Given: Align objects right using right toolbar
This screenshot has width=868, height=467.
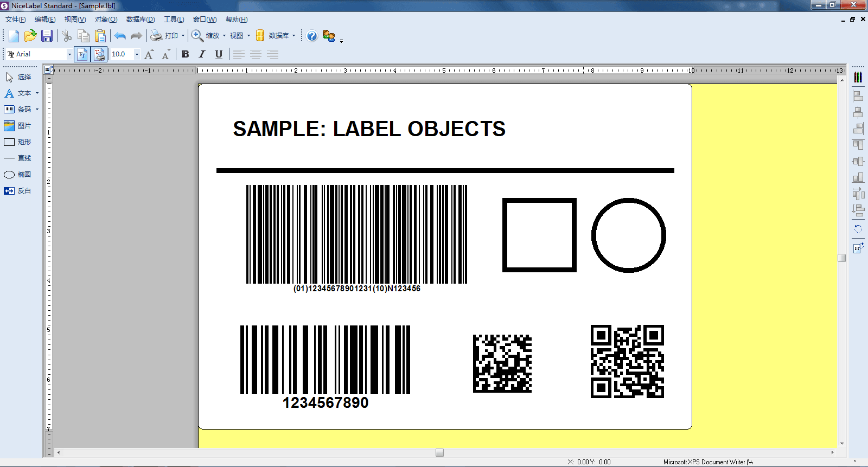Looking at the screenshot, I should pyautogui.click(x=858, y=129).
